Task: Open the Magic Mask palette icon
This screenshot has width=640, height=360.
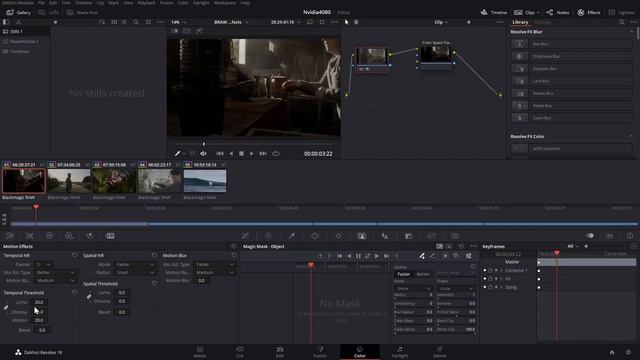Action: point(362,236)
